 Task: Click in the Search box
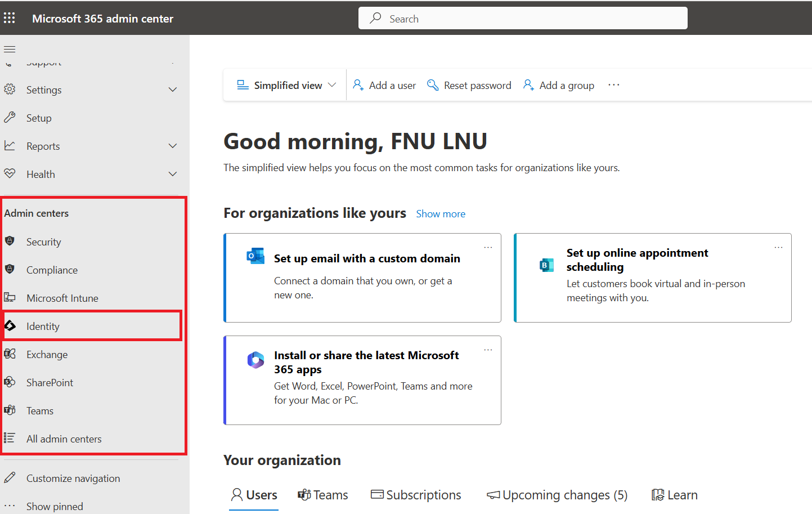523,19
